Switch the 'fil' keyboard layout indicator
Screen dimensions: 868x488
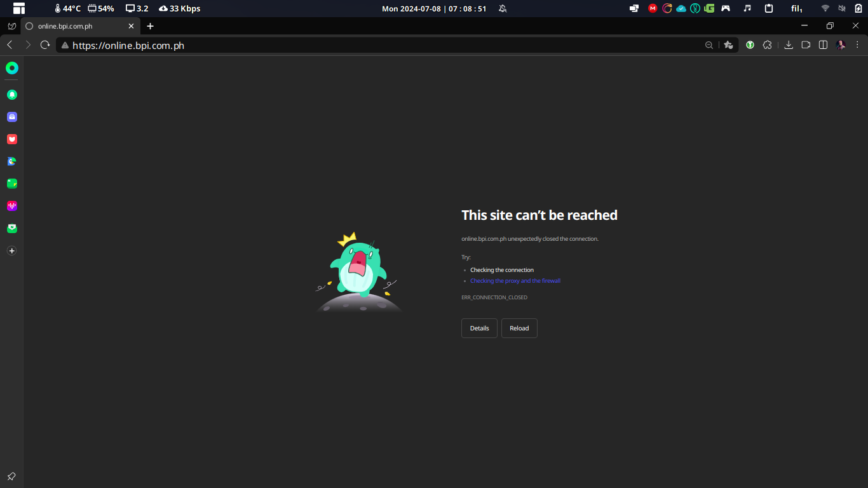(x=796, y=8)
